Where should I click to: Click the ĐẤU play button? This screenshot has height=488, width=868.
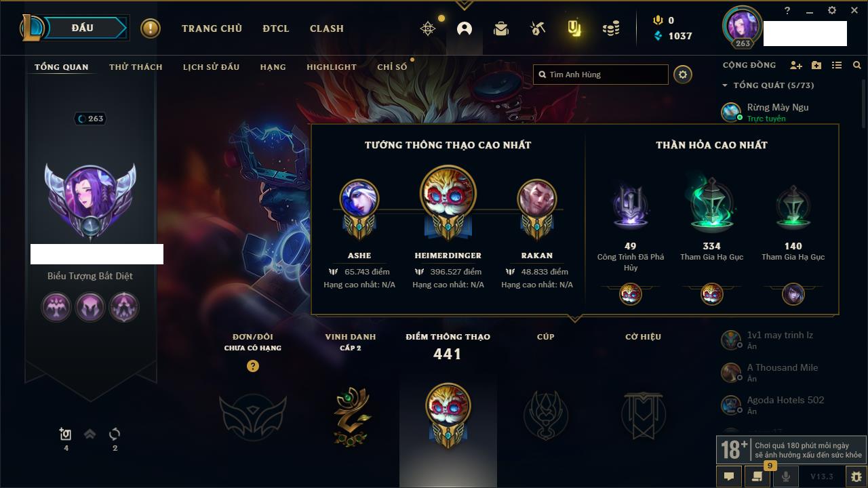click(82, 28)
